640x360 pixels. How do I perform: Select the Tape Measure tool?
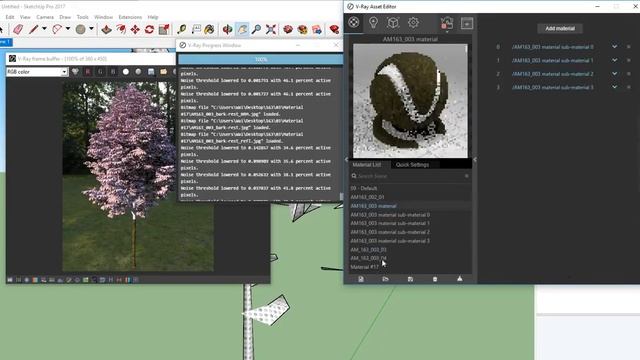tap(182, 29)
